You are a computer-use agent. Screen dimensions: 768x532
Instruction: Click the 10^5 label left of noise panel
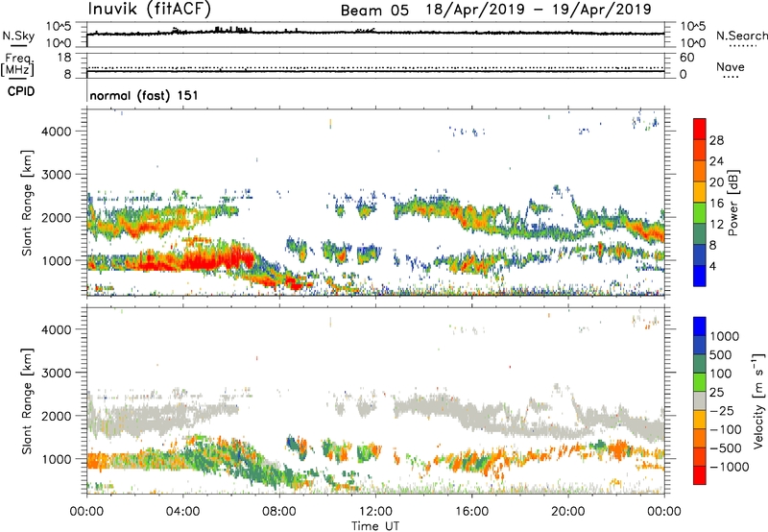(x=59, y=27)
